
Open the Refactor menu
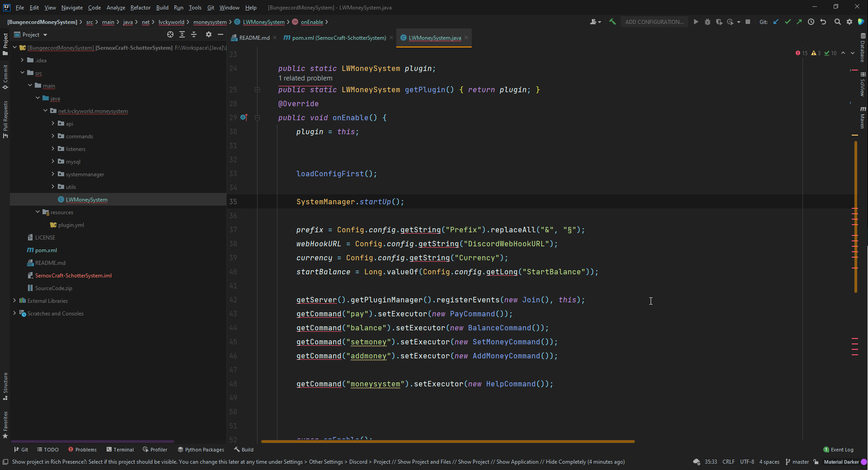point(140,8)
